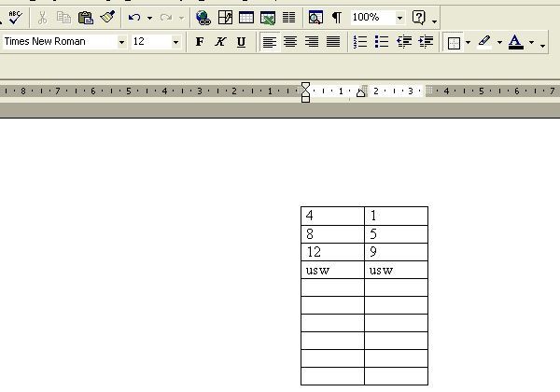The width and height of the screenshot is (560, 392).
Task: Insert an Excel worksheet icon
Action: coord(268,17)
